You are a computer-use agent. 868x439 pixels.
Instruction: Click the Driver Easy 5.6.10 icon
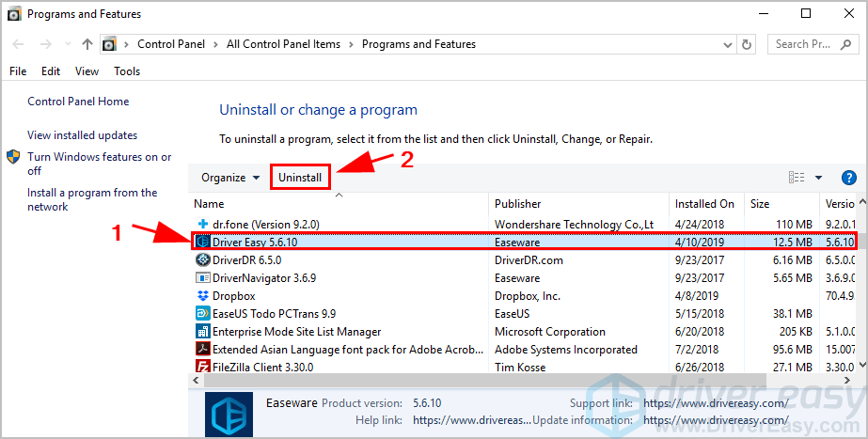point(203,242)
